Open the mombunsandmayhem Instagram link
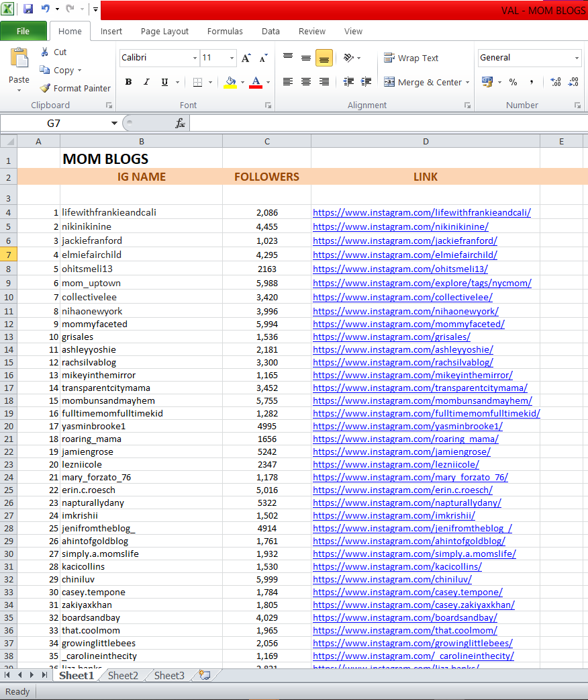Image resolution: width=588 pixels, height=700 pixels. pyautogui.click(x=422, y=401)
